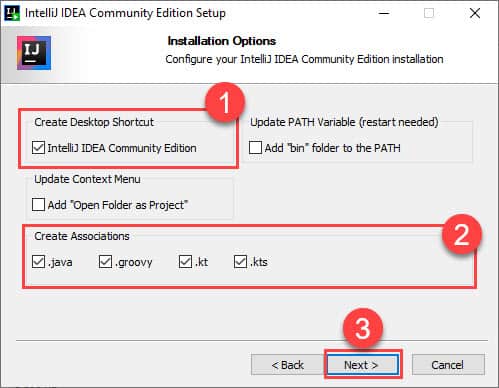Viewport: 499px width, 388px height.
Task: Click the "Update Context Menu" group label
Action: pyautogui.click(x=87, y=179)
